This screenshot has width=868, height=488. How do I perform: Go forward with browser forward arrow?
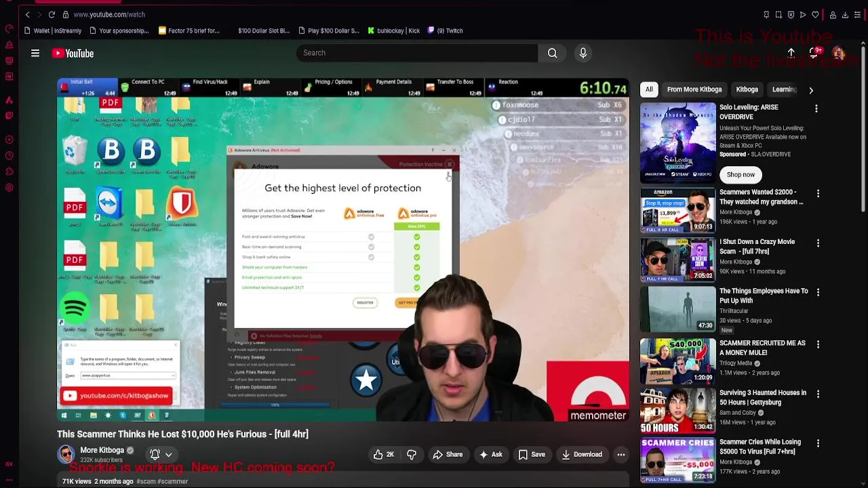[x=39, y=14]
